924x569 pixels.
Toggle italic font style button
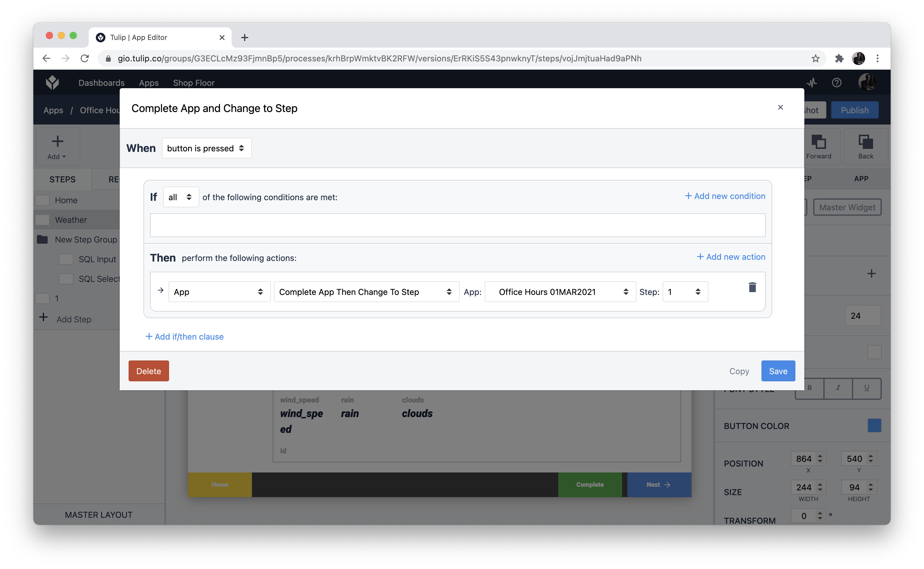[x=838, y=388]
